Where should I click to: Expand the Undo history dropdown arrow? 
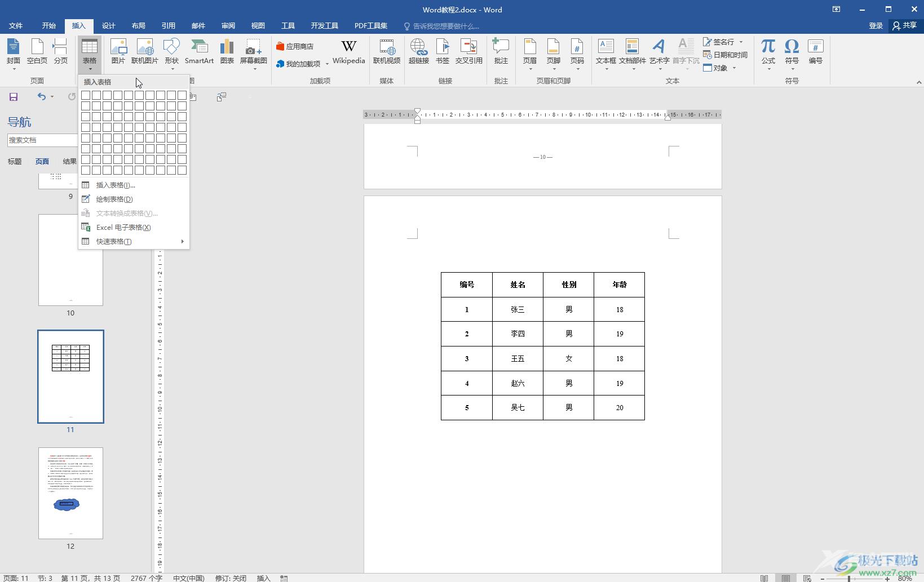(52, 97)
